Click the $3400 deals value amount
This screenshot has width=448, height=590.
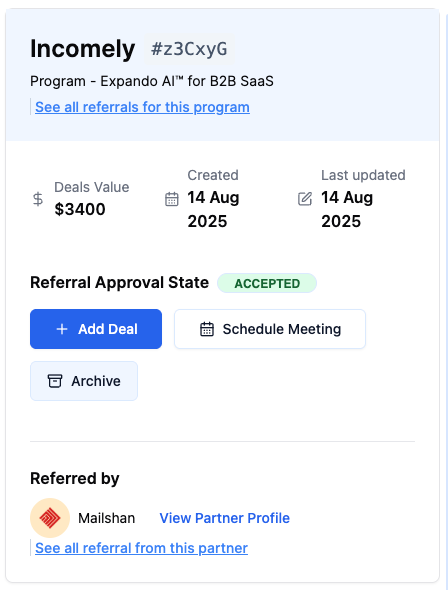[80, 209]
